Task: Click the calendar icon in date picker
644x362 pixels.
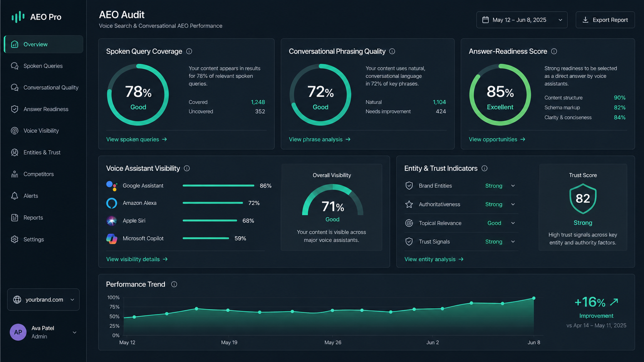Action: (486, 20)
